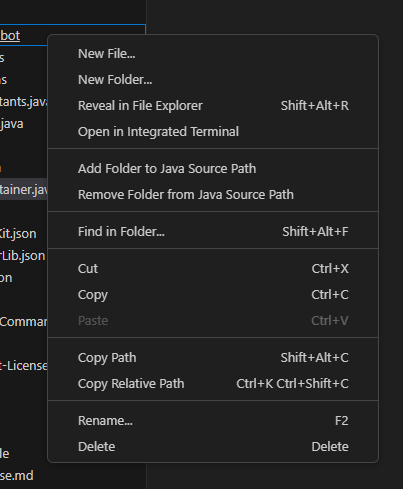The width and height of the screenshot is (403, 489).
Task: Open the file ending in tants.java
Action: pyautogui.click(x=23, y=102)
